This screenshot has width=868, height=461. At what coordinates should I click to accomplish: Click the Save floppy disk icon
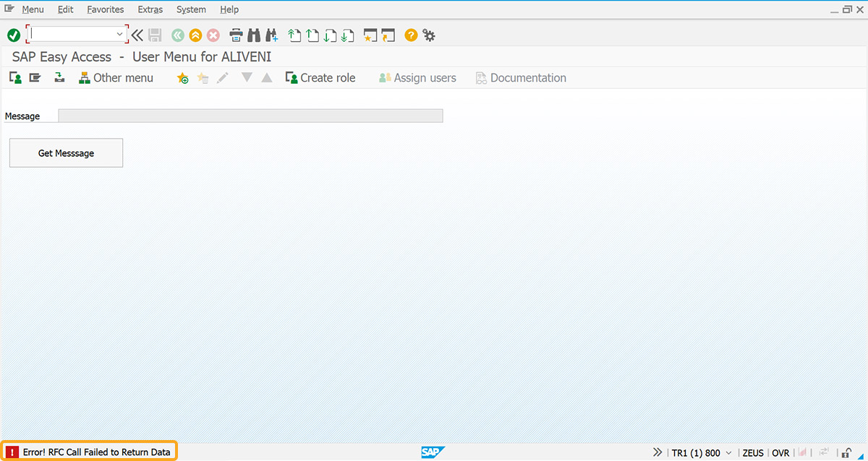[x=155, y=35]
